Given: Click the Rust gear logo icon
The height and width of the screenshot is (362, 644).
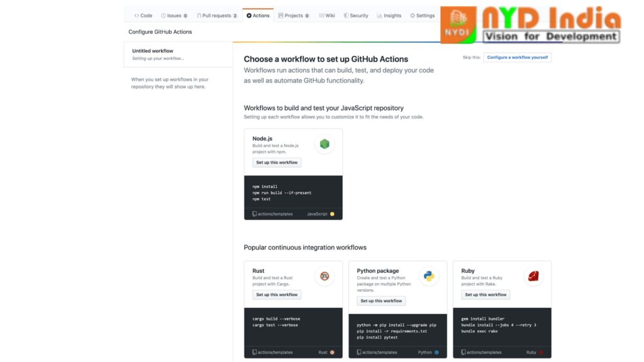Looking at the screenshot, I should (x=325, y=277).
